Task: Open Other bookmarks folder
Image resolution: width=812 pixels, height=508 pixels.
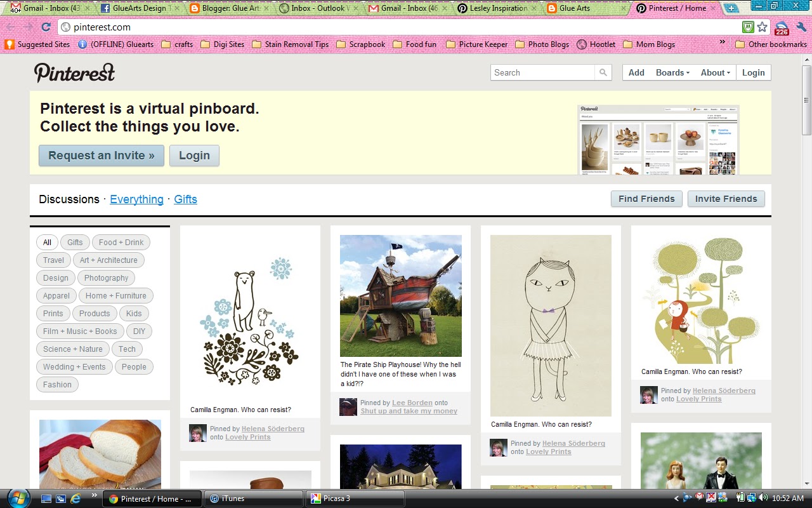Action: 771,44
